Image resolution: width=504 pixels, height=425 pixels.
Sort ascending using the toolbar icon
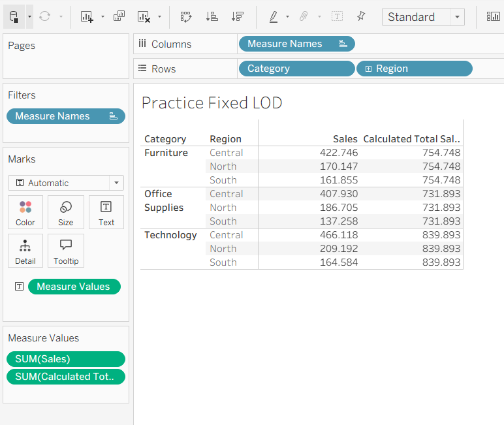click(x=212, y=16)
